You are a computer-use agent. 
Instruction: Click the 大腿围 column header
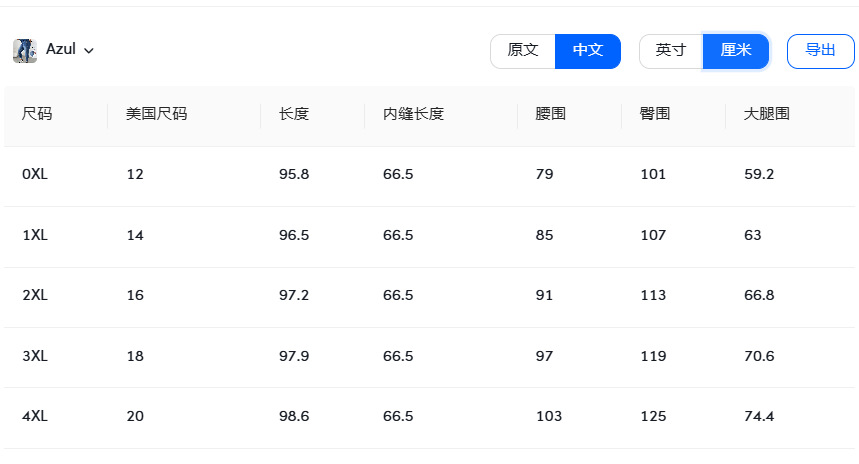point(767,114)
